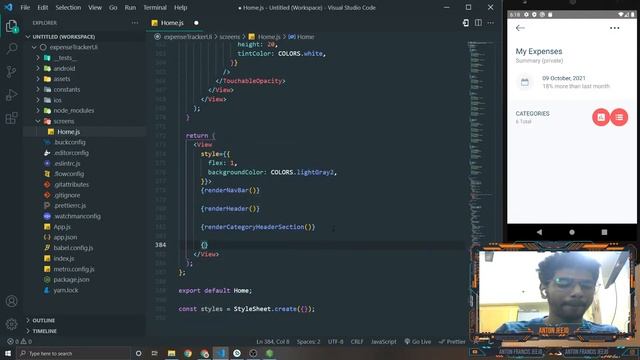Open the Search view in activity bar
The image size is (640, 360).
click(11, 49)
